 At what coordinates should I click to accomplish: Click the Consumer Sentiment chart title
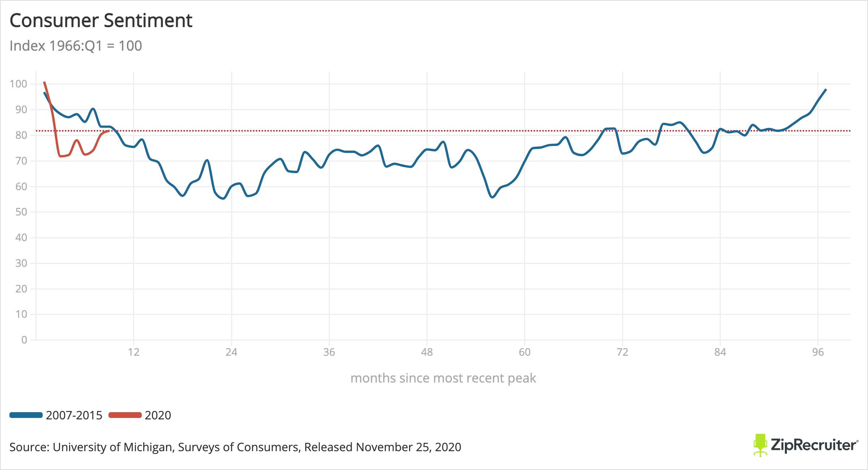pos(101,21)
